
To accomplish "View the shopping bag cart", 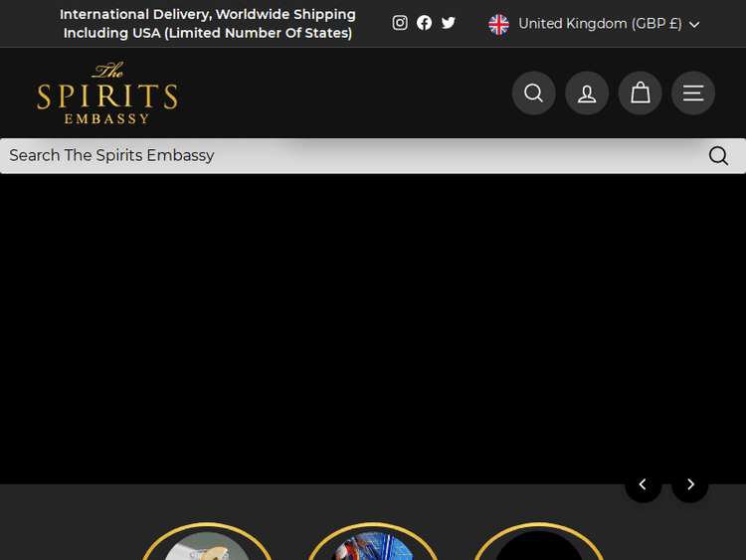I will tap(640, 93).
